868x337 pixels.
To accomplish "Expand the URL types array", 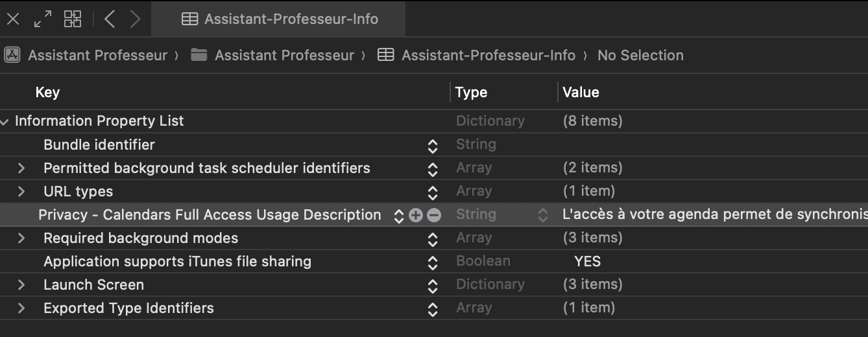I will click(21, 191).
